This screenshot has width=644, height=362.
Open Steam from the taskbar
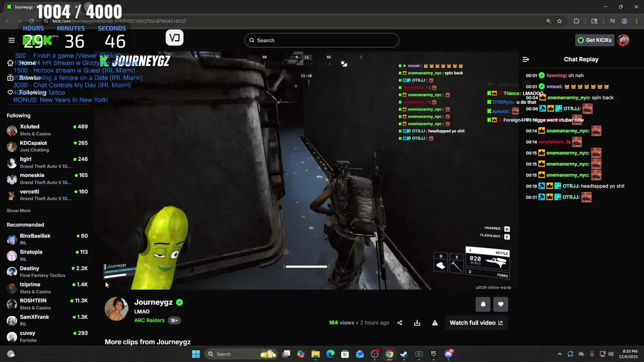pyautogui.click(x=404, y=354)
